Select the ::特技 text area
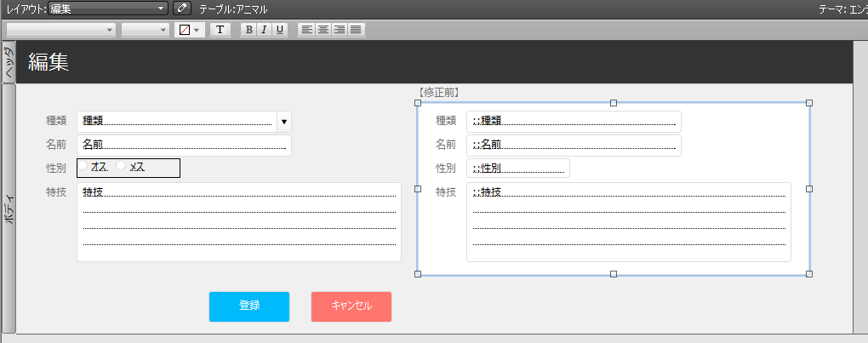 click(x=629, y=222)
